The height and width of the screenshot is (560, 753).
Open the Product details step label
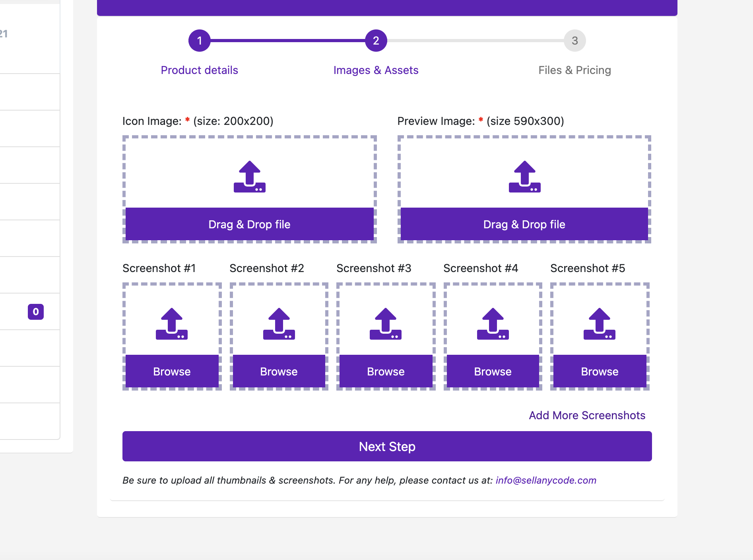pos(200,70)
